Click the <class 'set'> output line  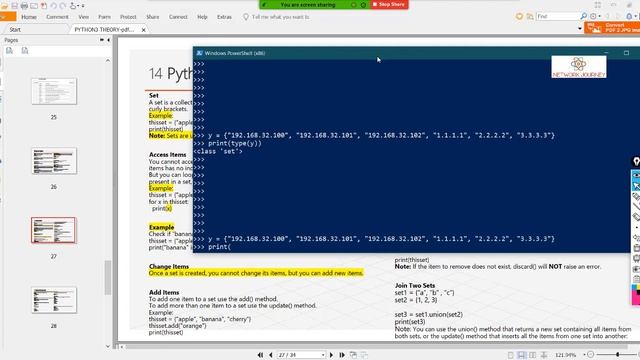[218, 151]
